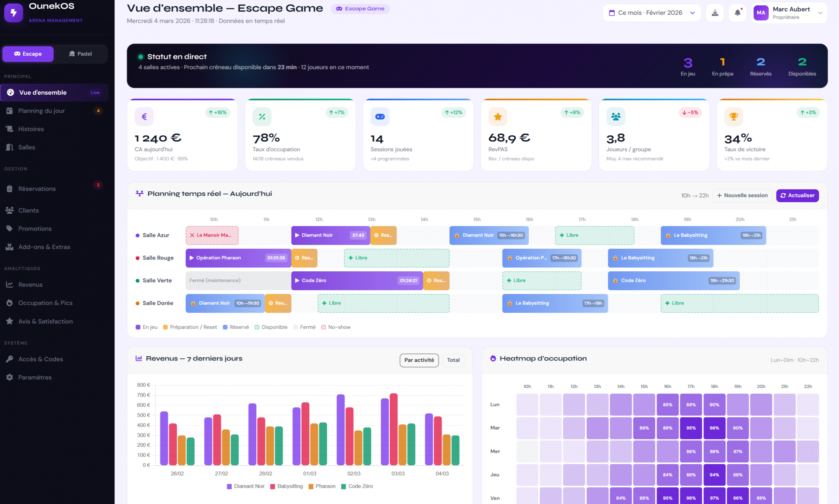The image size is (839, 504).
Task: Click the star icon on RevPAS card
Action: point(498,116)
